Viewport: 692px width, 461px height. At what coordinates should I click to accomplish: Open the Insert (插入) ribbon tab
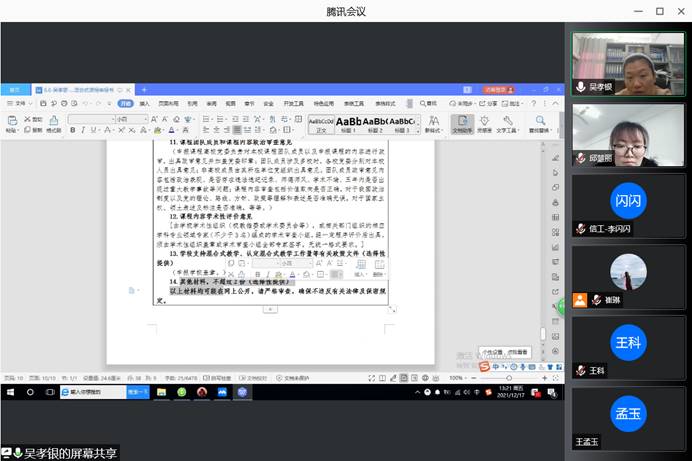point(145,102)
